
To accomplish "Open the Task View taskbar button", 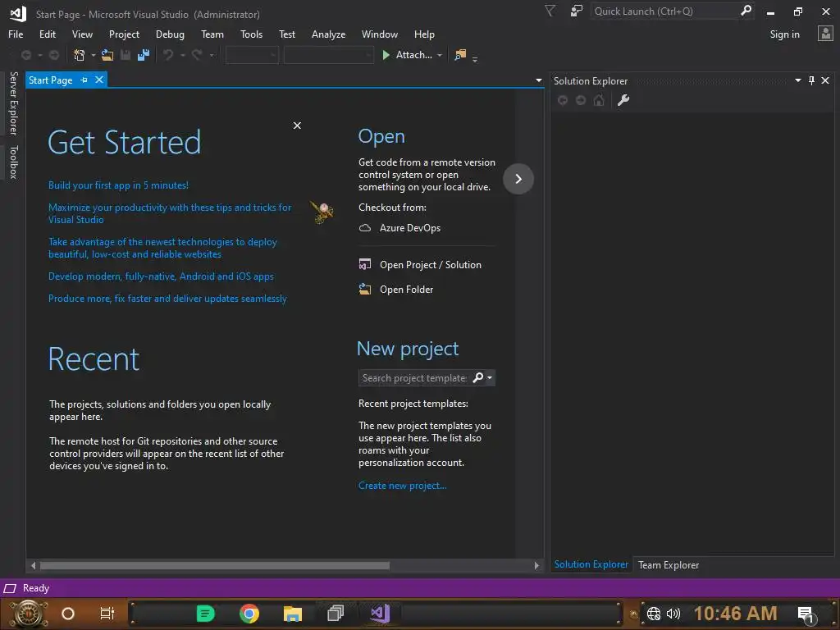I will [107, 614].
